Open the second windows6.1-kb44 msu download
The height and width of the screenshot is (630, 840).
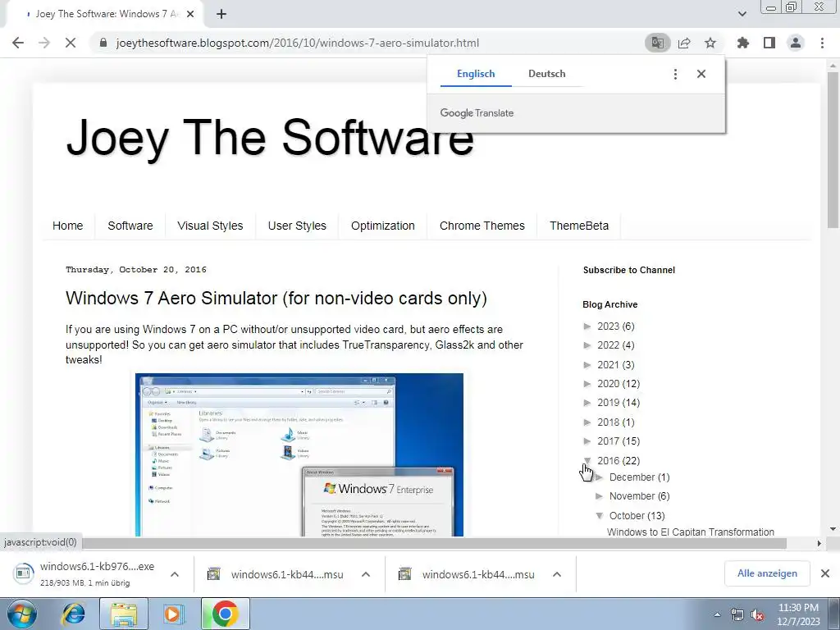point(467,574)
